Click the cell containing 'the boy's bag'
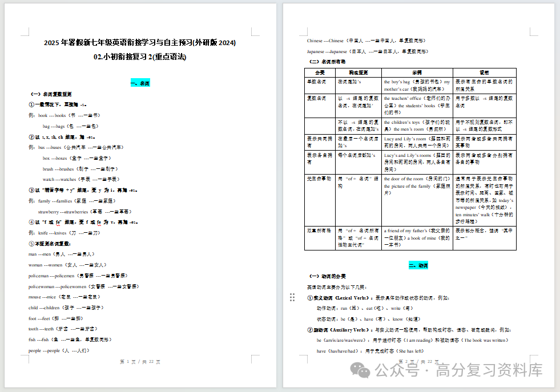Viewport: 560px width, 392px height. tap(417, 86)
